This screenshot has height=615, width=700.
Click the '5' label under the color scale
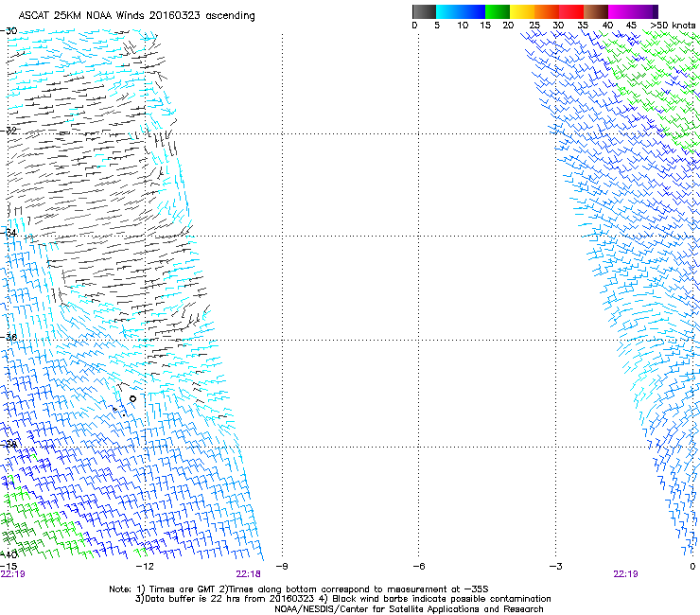pyautogui.click(x=437, y=26)
